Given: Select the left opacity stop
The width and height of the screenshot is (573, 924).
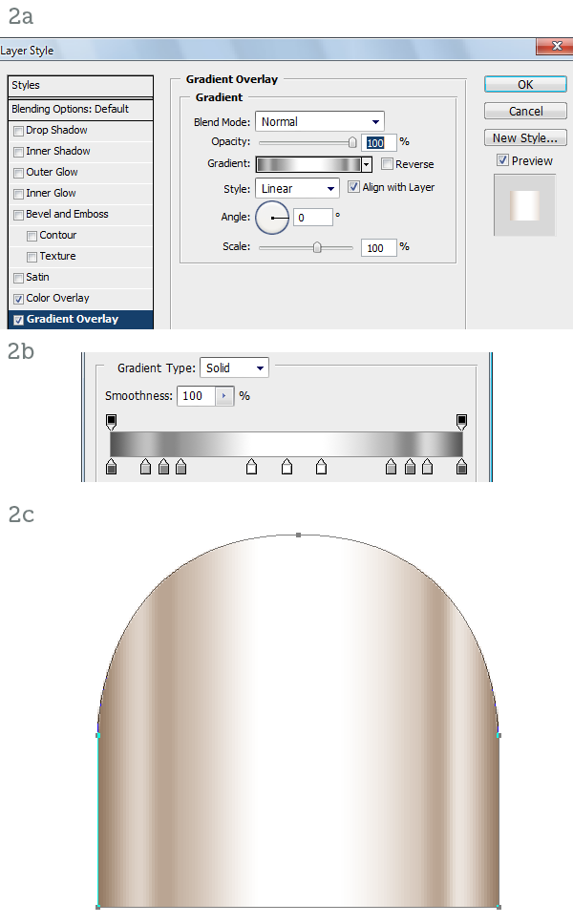Looking at the screenshot, I should [x=112, y=422].
